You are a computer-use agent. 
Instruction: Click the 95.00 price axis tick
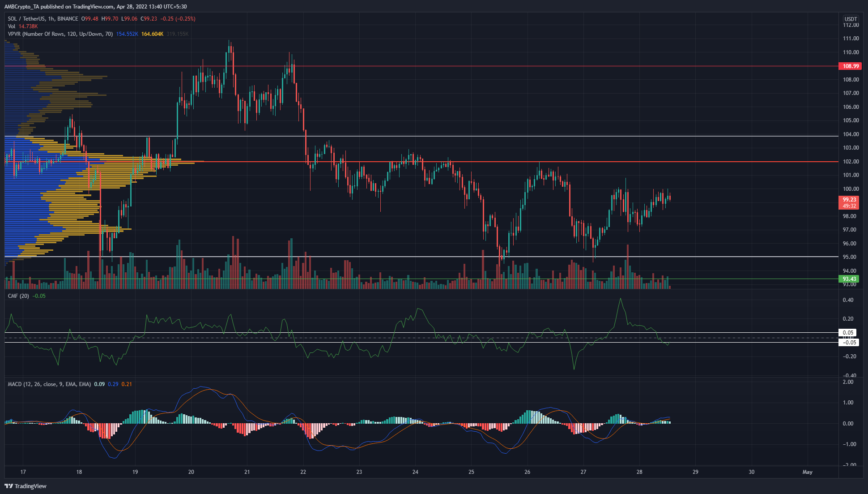850,257
